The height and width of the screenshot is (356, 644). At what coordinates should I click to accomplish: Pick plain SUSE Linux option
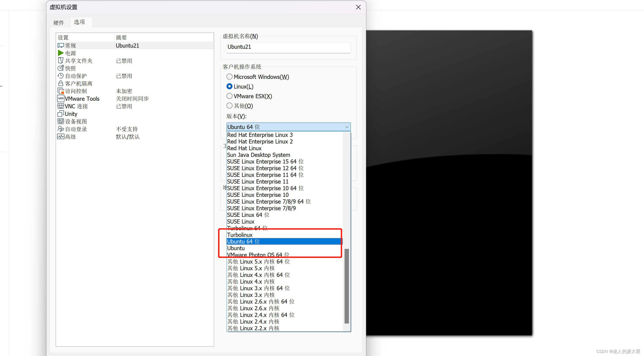pos(285,222)
